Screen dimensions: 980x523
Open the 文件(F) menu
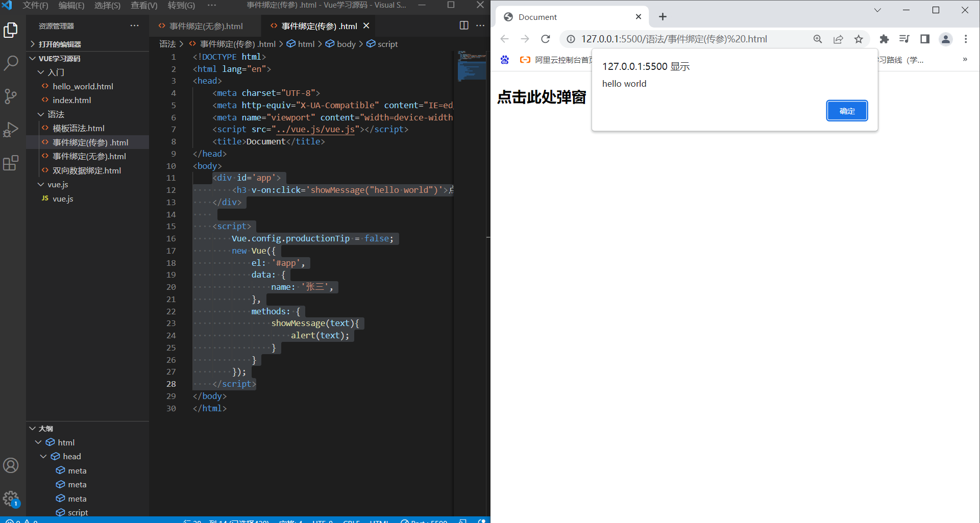click(x=35, y=5)
